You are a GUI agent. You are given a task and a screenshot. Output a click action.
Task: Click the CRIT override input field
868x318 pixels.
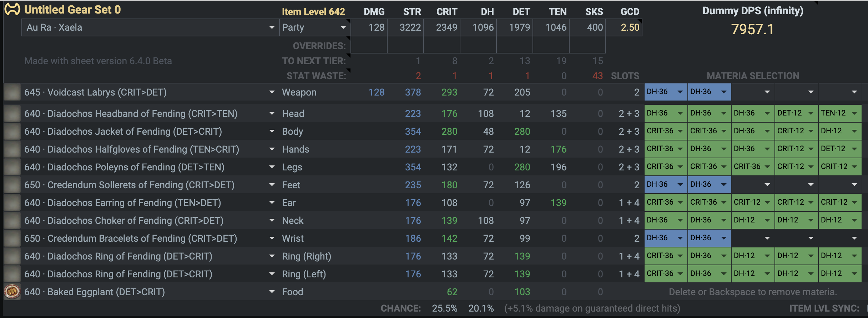[x=442, y=46]
